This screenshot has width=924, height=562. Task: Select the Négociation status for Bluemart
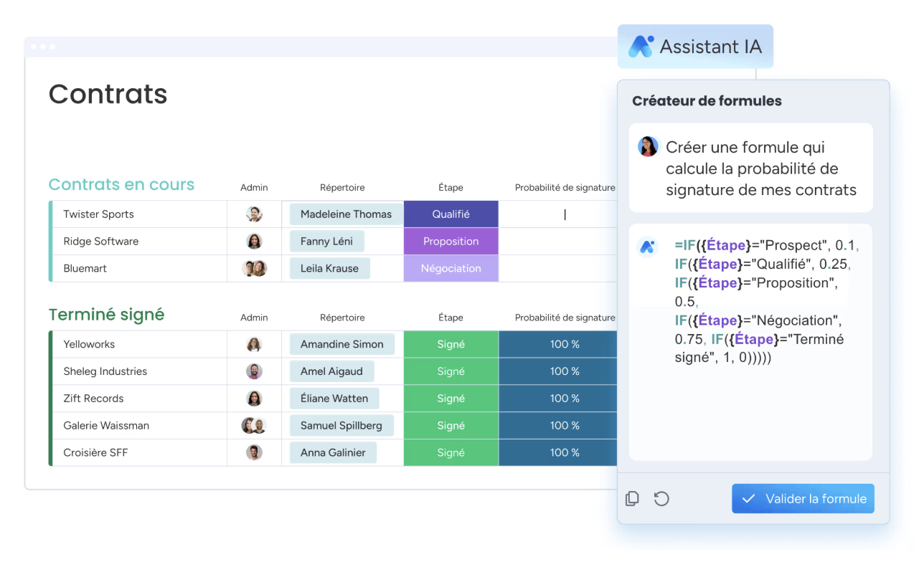coord(451,268)
